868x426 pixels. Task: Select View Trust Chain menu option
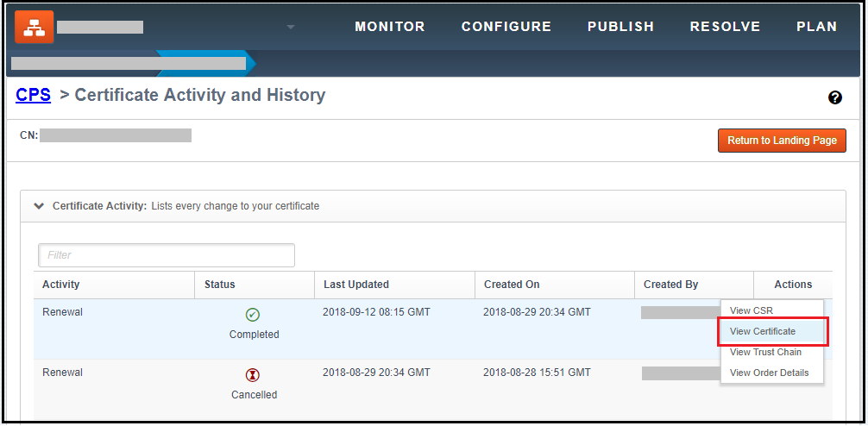point(765,352)
